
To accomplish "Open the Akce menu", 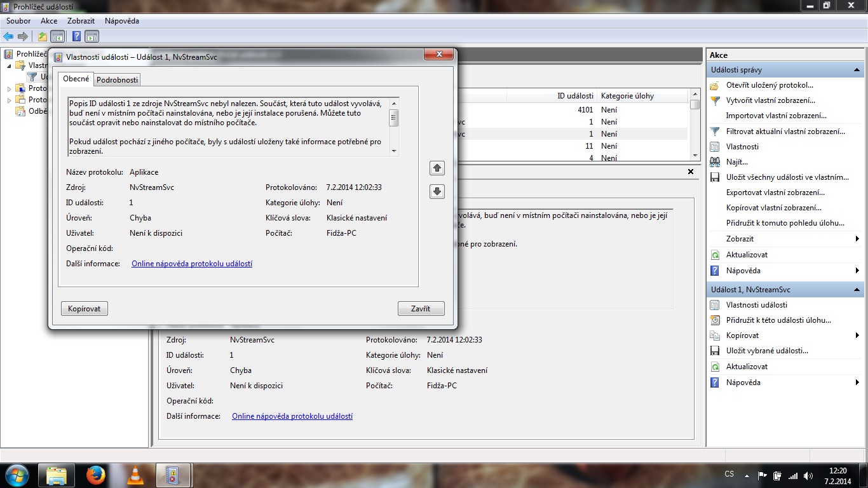I will tap(49, 21).
